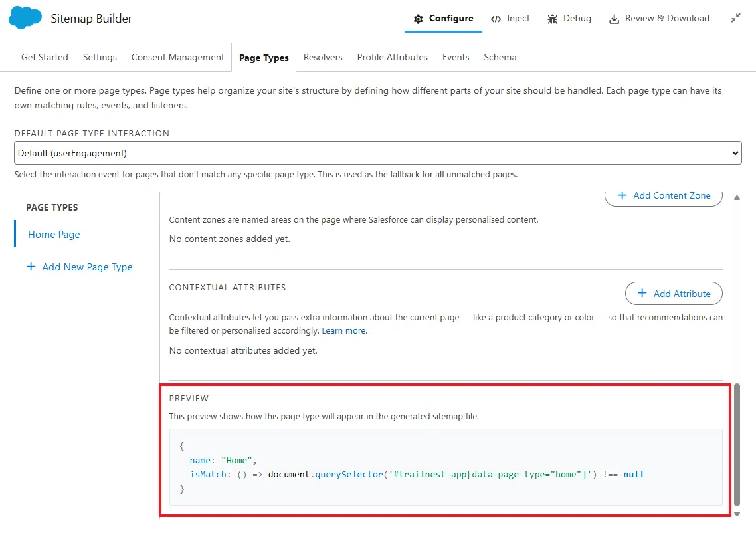The image size is (756, 541).
Task: Click the Debug bug icon
Action: tap(552, 19)
